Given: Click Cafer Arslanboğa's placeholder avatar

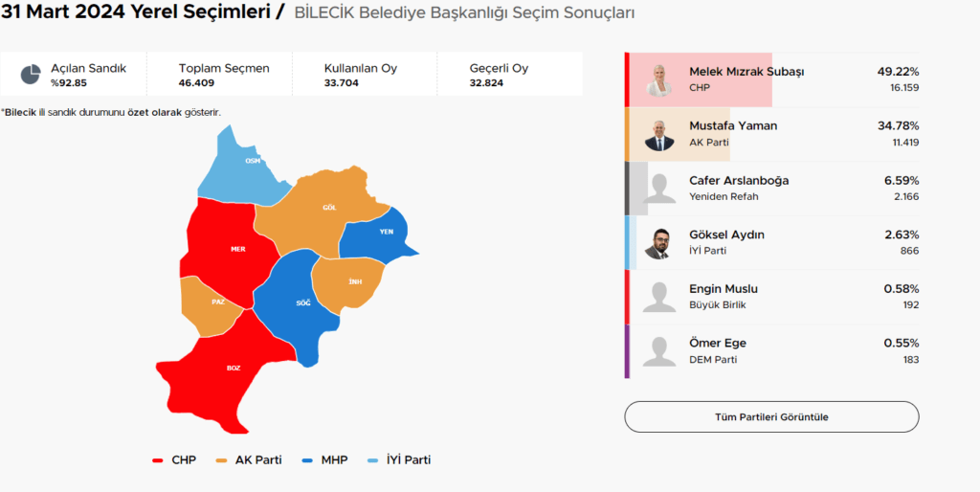Looking at the screenshot, I should pos(658,190).
